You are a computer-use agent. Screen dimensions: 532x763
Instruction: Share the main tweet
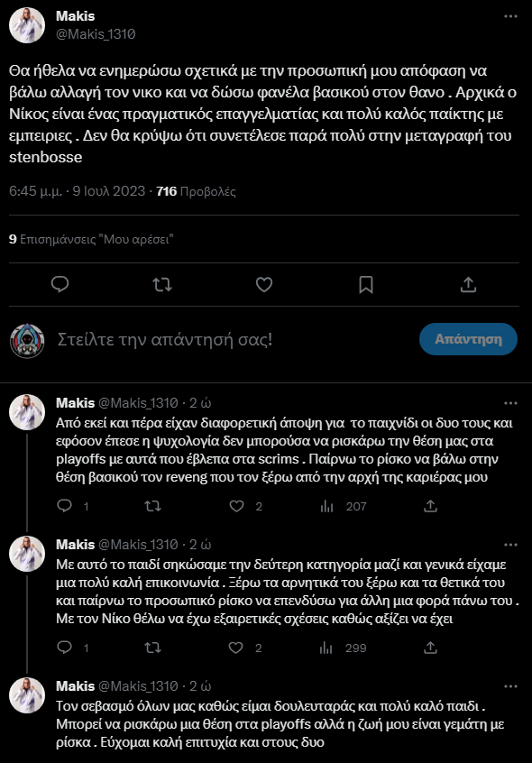468,284
